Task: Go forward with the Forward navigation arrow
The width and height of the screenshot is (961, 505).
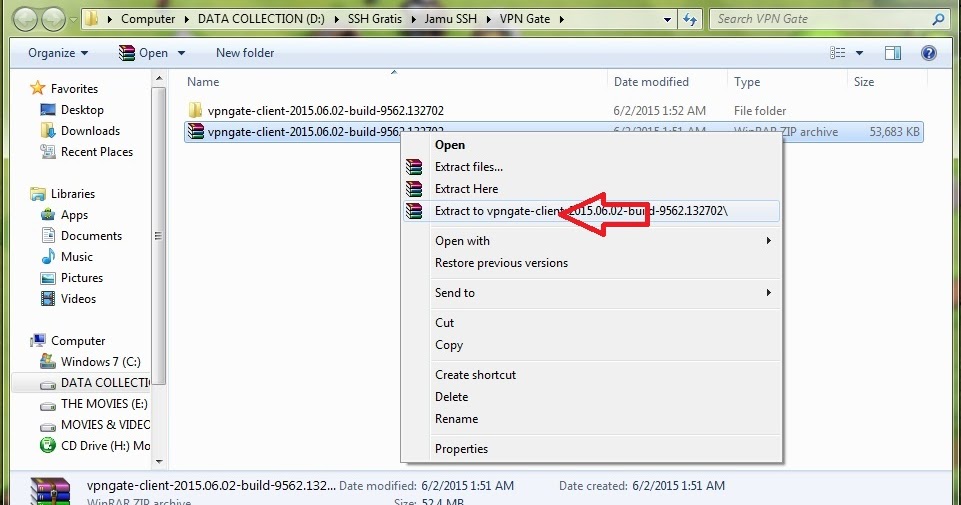Action: (53, 20)
